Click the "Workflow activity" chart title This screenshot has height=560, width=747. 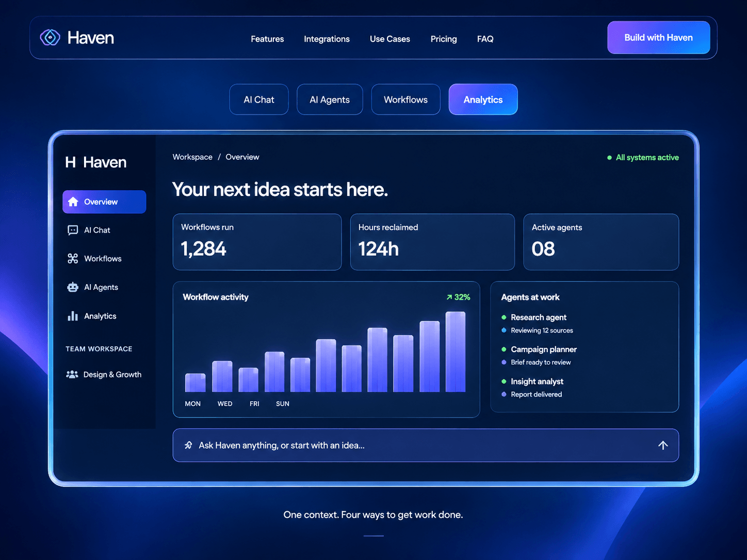tap(216, 297)
